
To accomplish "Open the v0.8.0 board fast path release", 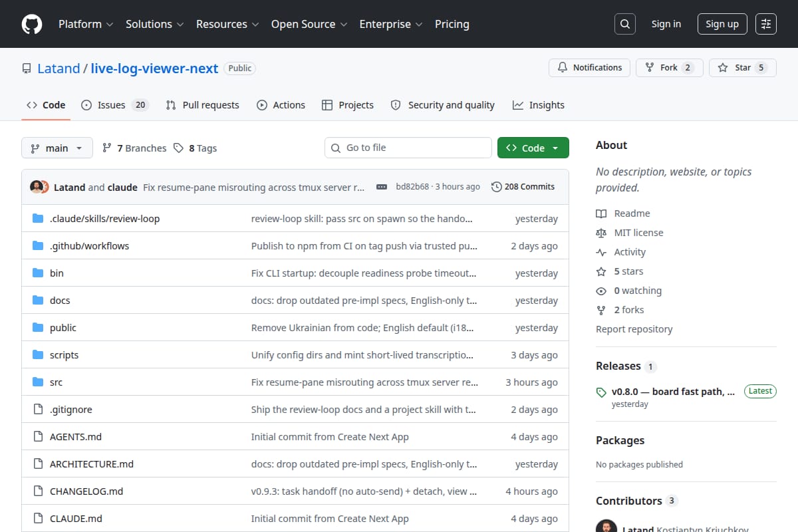I will tap(673, 392).
